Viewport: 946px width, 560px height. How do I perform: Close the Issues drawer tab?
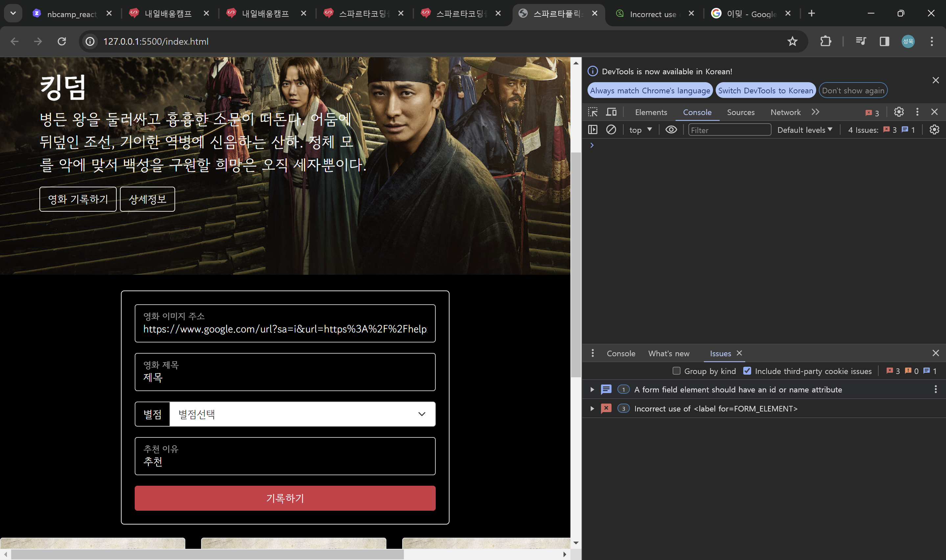tap(739, 353)
